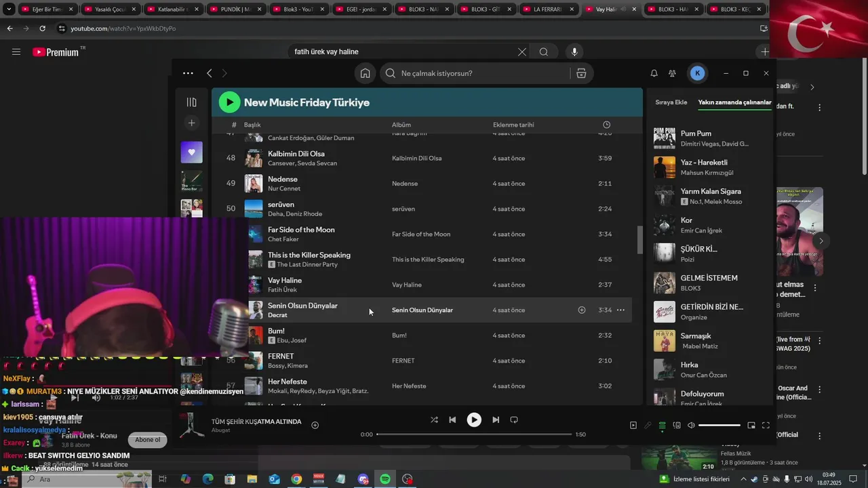
Task: Grab the Spotify playlist scrollbar
Action: point(639,240)
